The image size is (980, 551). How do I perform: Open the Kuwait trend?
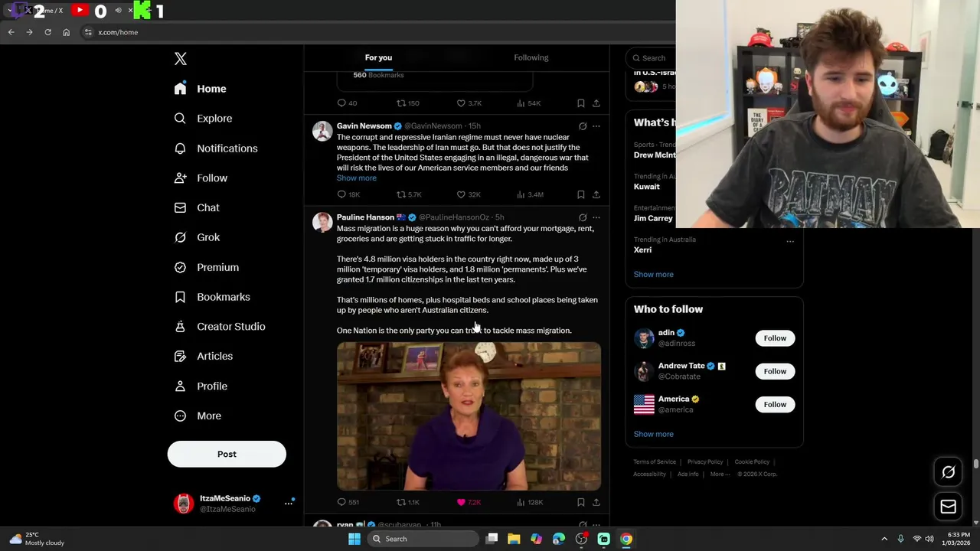click(647, 187)
